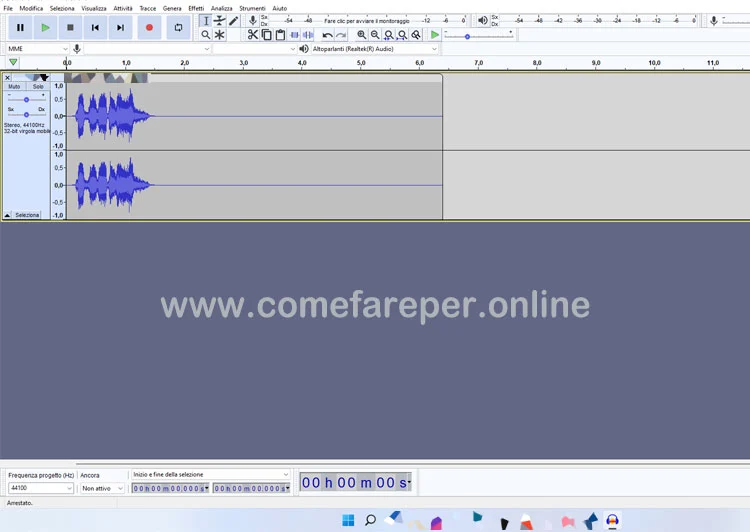The image size is (750, 532).
Task: Click Fit selection to width icon
Action: [389, 34]
